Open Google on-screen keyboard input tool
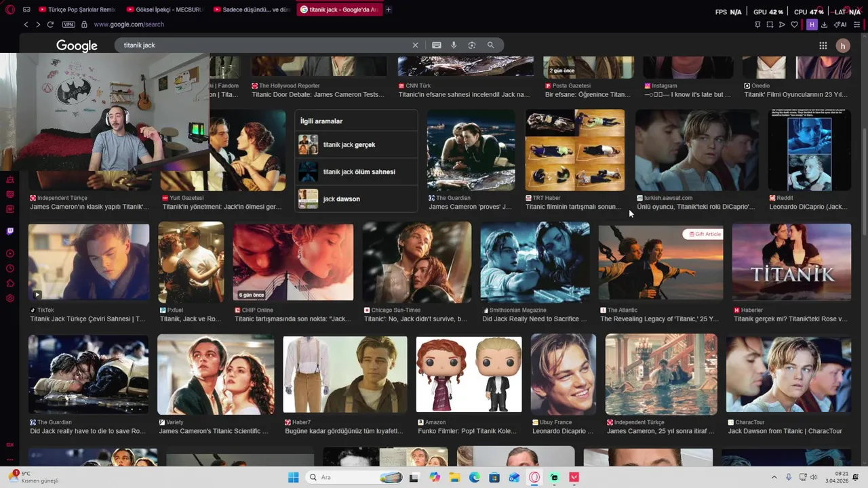The height and width of the screenshot is (488, 868). [437, 45]
